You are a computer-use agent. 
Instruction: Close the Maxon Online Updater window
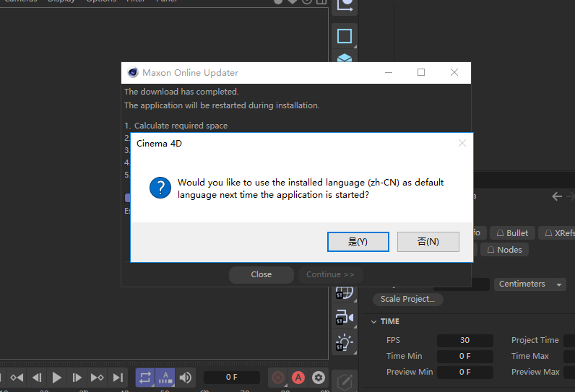454,72
